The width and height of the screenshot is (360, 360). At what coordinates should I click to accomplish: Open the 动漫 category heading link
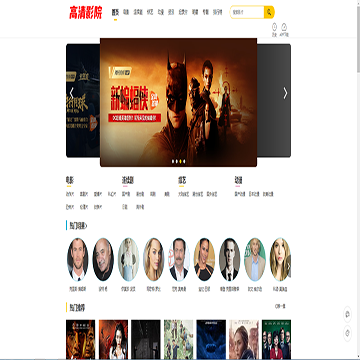tap(238, 181)
